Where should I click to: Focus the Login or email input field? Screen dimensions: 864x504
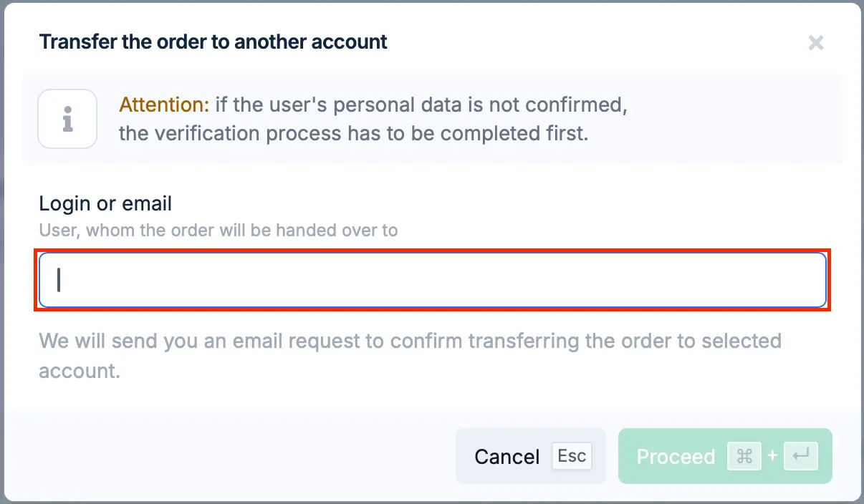click(x=433, y=280)
